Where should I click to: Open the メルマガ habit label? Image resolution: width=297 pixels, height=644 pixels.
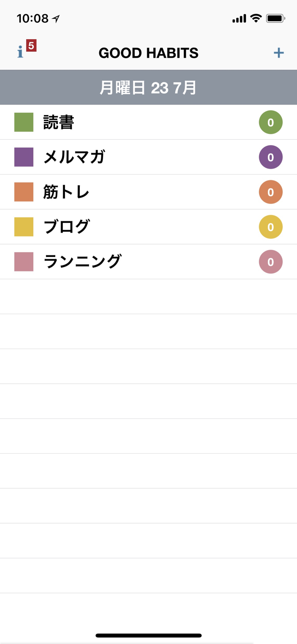75,157
